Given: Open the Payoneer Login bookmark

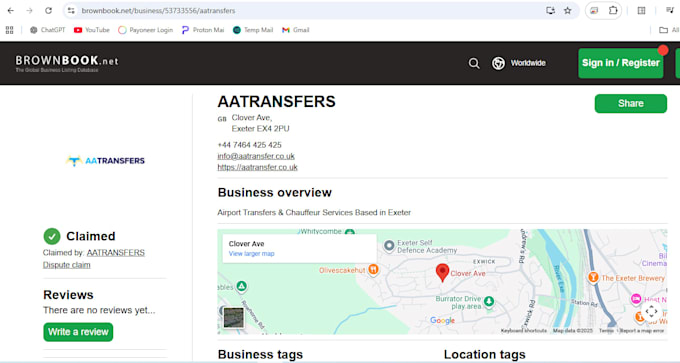Looking at the screenshot, I should pos(145,30).
